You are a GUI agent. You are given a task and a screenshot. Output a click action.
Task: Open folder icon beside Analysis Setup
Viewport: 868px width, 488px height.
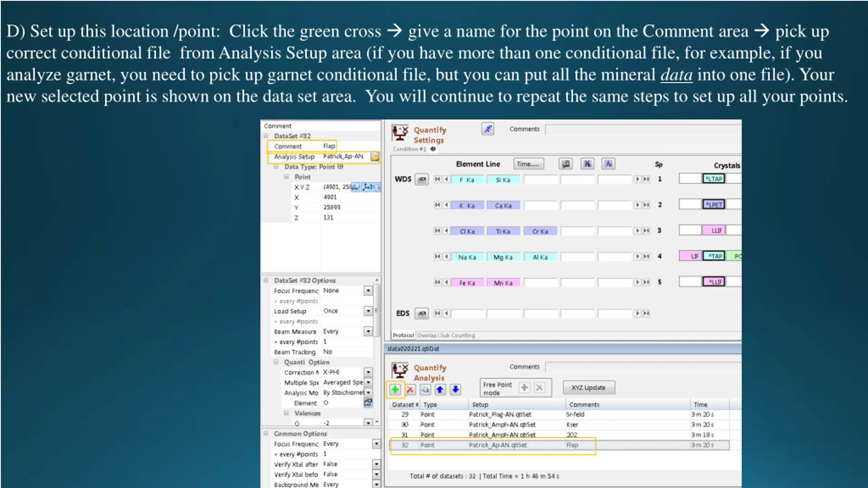[375, 157]
